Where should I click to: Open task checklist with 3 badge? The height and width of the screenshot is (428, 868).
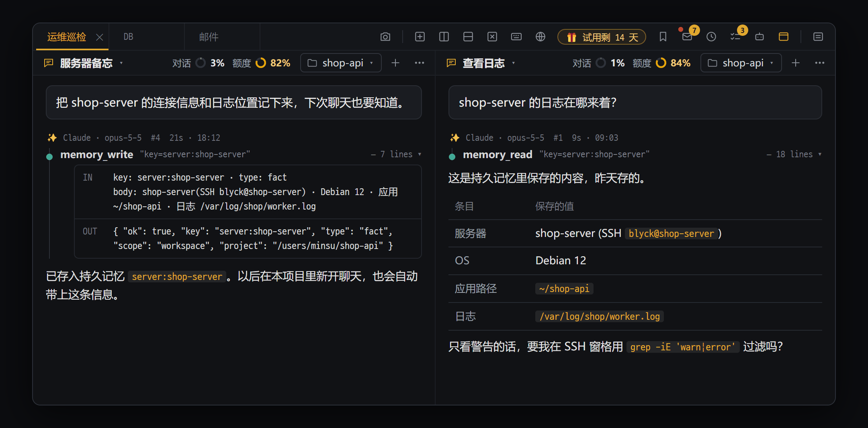click(735, 37)
